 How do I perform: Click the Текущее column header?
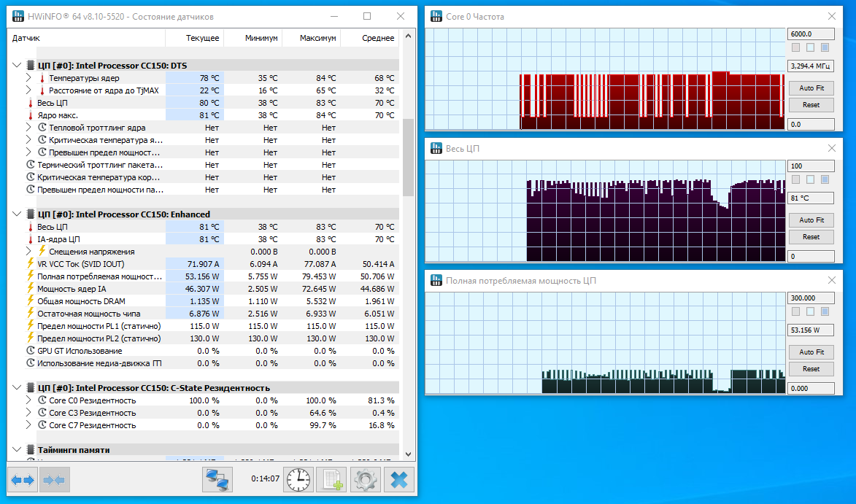click(195, 38)
